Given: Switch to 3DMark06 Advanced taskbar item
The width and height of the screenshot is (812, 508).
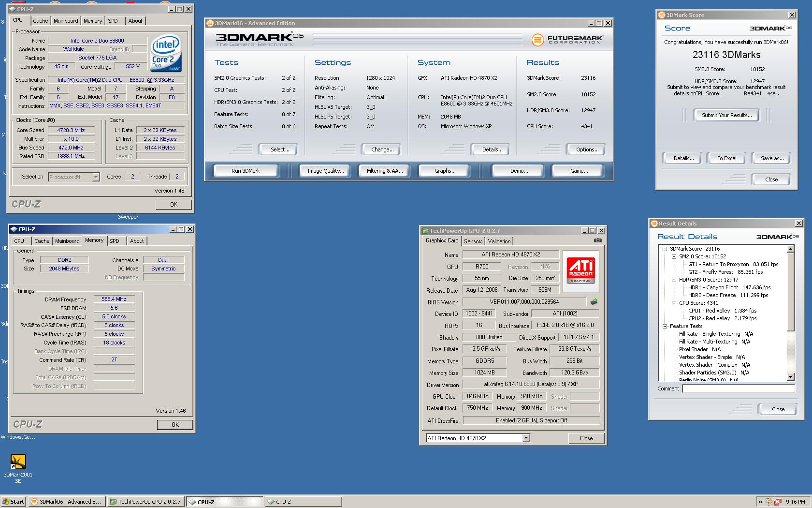Looking at the screenshot, I should point(67,502).
